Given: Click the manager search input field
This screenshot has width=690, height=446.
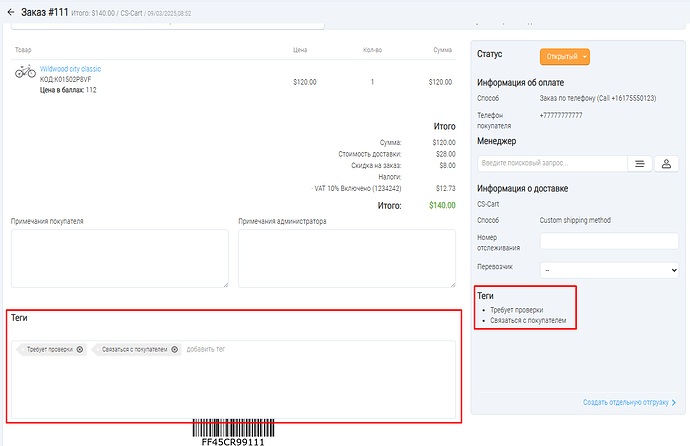Looking at the screenshot, I should tap(551, 163).
